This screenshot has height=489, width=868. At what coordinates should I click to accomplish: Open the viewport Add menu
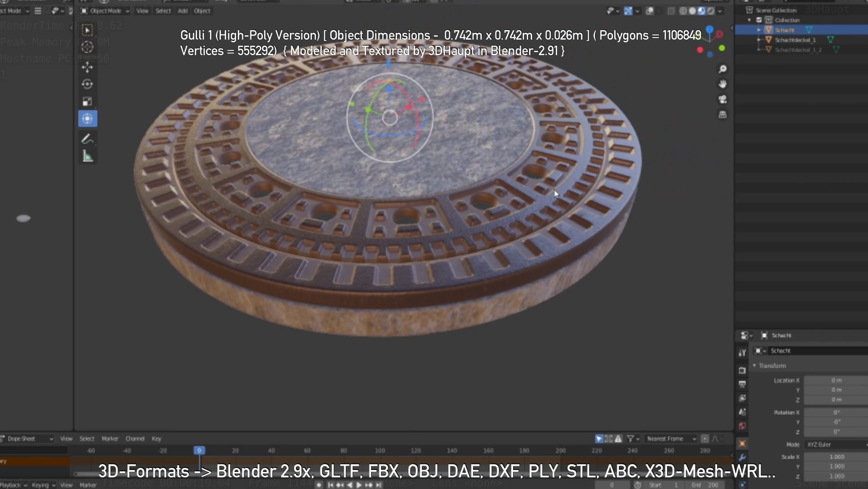[x=183, y=11]
